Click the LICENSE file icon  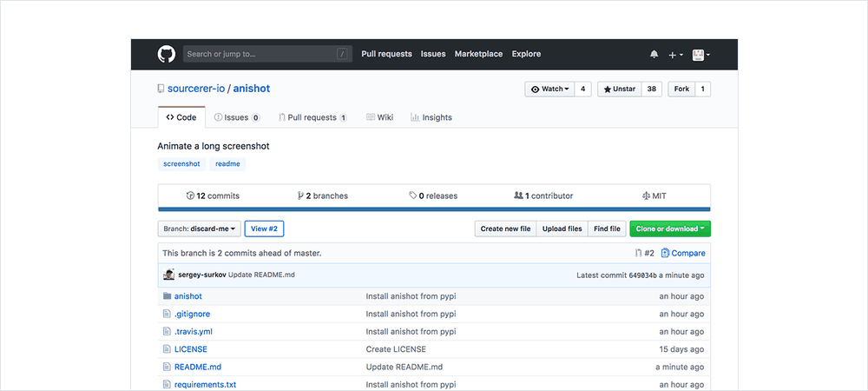pyautogui.click(x=167, y=349)
